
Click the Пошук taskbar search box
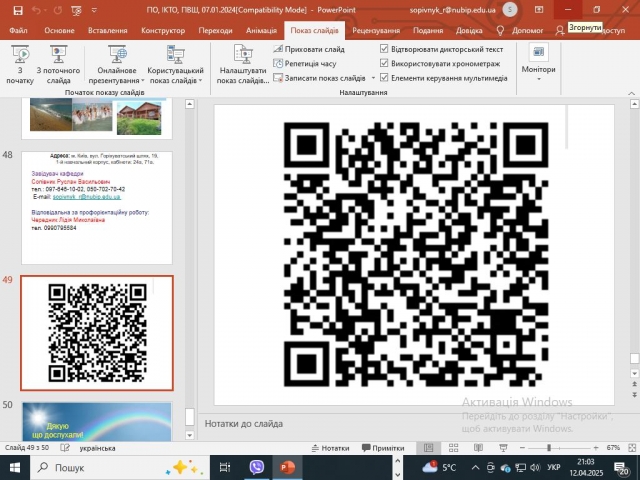point(120,468)
